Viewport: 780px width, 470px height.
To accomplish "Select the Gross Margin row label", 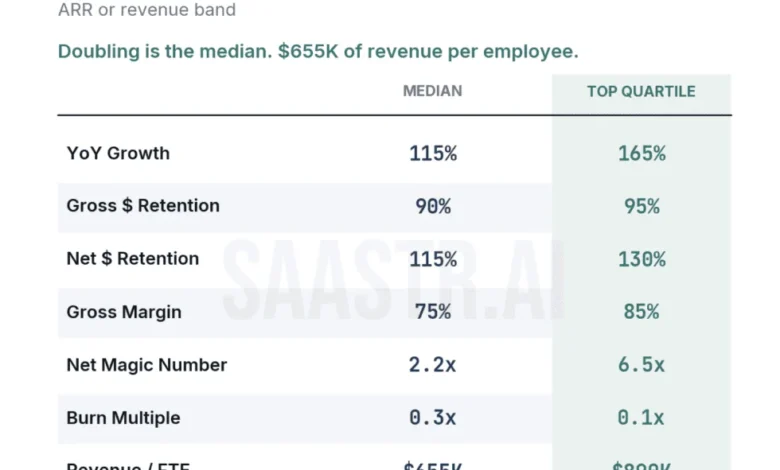I will coord(124,312).
